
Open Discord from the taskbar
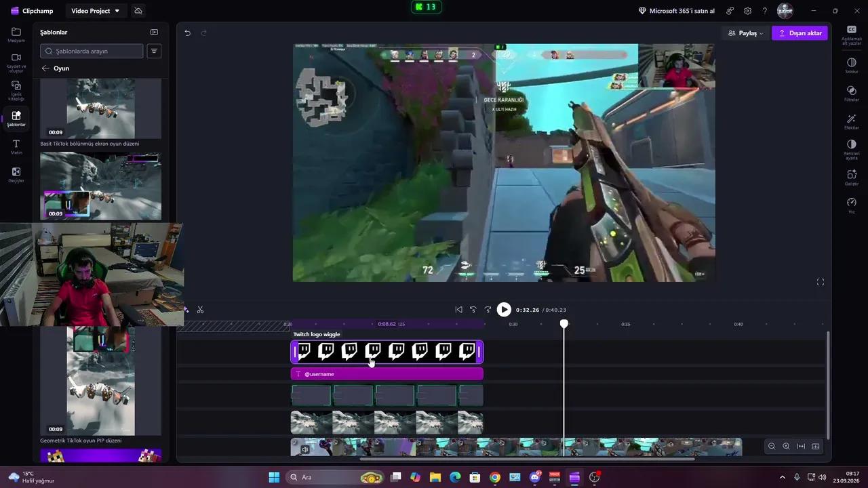(535, 477)
